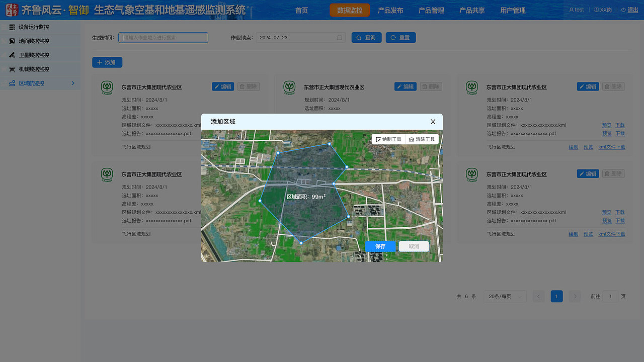Screen dimensions: 644x362
Task: Open 设备运行监控 in the sidebar
Action: 40,27
